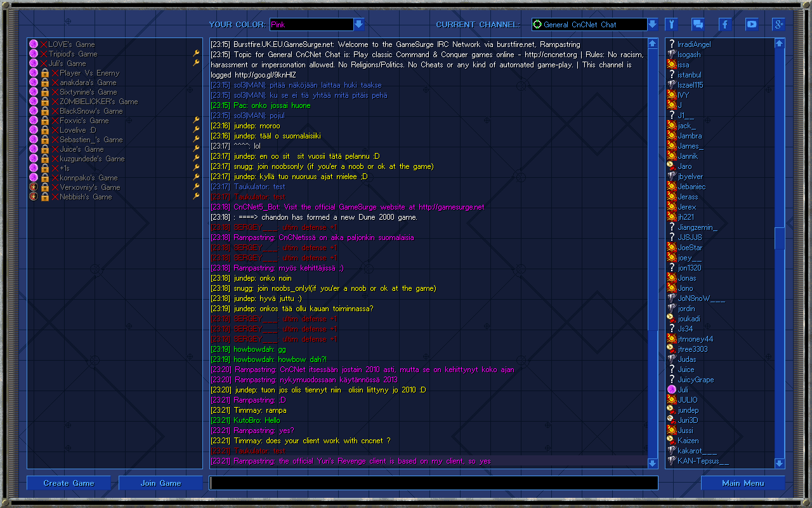This screenshot has height=508, width=812.
Task: Click the key icon beside Nebbish's Game
Action: coord(196,197)
